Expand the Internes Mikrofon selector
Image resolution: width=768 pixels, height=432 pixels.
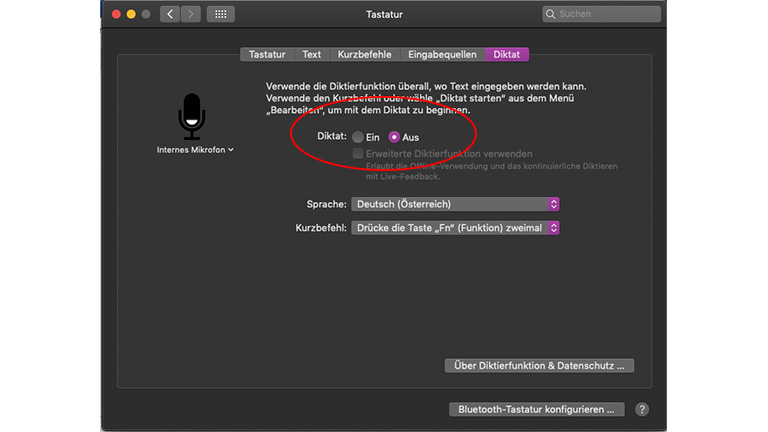(195, 150)
